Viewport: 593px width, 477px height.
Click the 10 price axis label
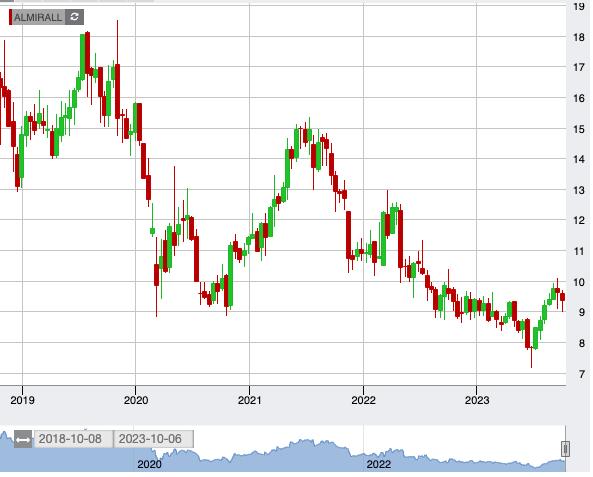click(x=579, y=282)
